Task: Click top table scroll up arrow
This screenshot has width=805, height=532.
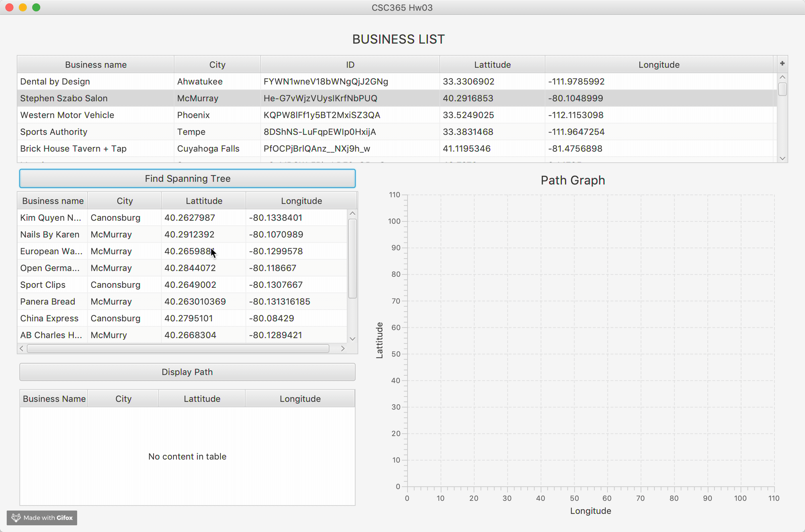Action: (782, 77)
